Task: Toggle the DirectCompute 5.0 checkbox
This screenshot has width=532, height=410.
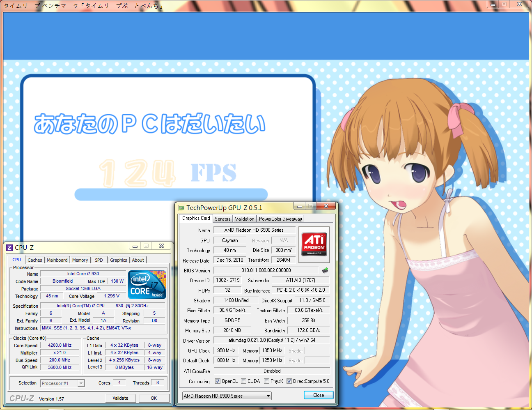Action: [x=289, y=381]
